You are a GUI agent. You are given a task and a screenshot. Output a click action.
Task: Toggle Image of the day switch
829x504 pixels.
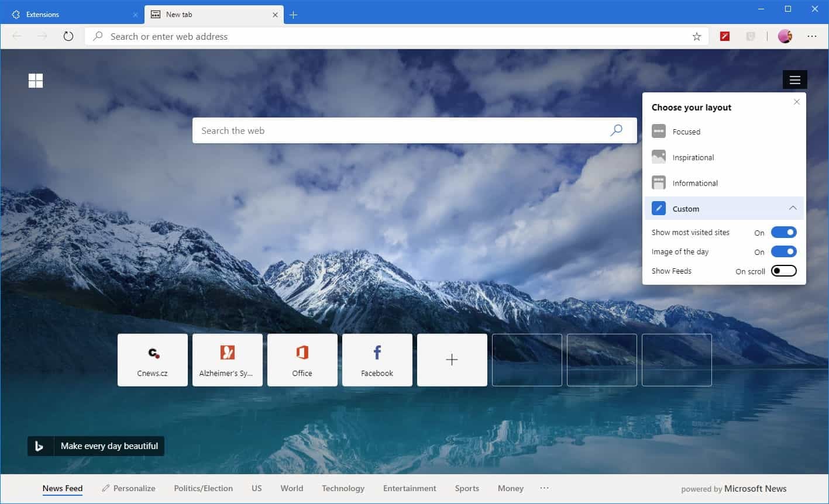[x=784, y=251]
